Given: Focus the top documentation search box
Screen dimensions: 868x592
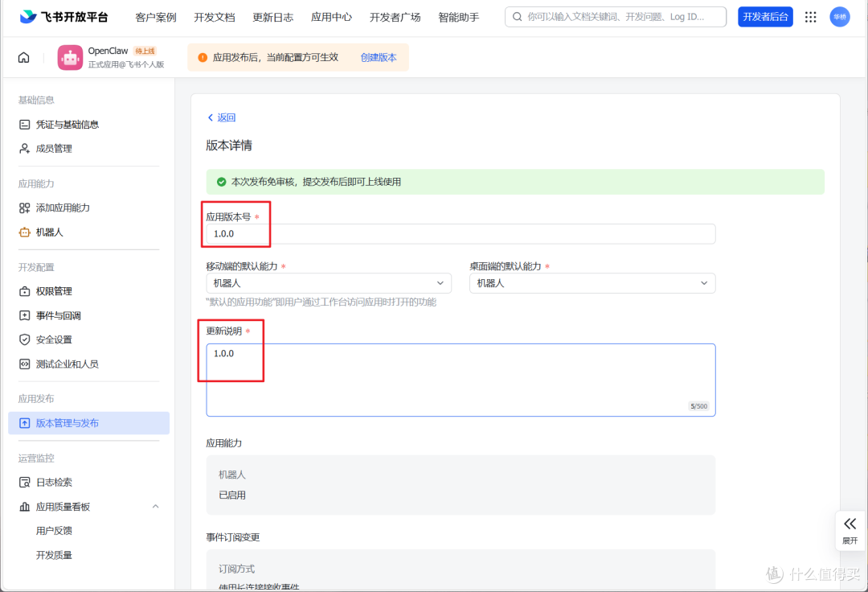Looking at the screenshot, I should 616,17.
